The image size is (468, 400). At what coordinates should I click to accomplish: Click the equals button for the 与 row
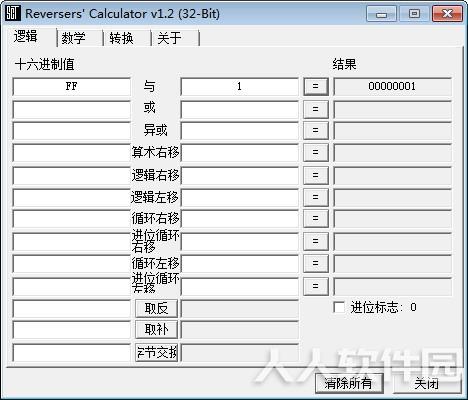[315, 86]
